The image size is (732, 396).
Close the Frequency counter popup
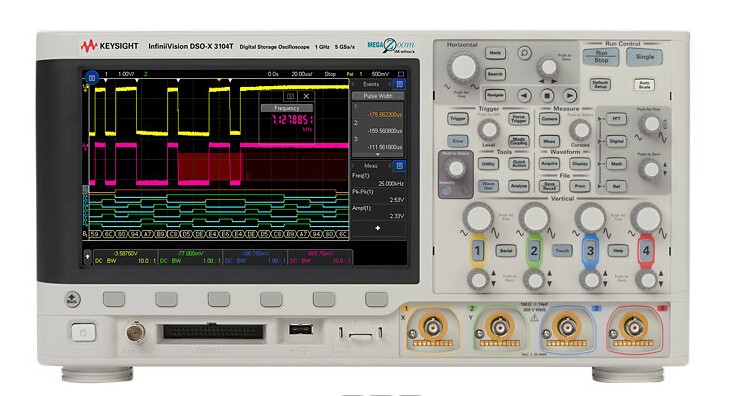(306, 96)
